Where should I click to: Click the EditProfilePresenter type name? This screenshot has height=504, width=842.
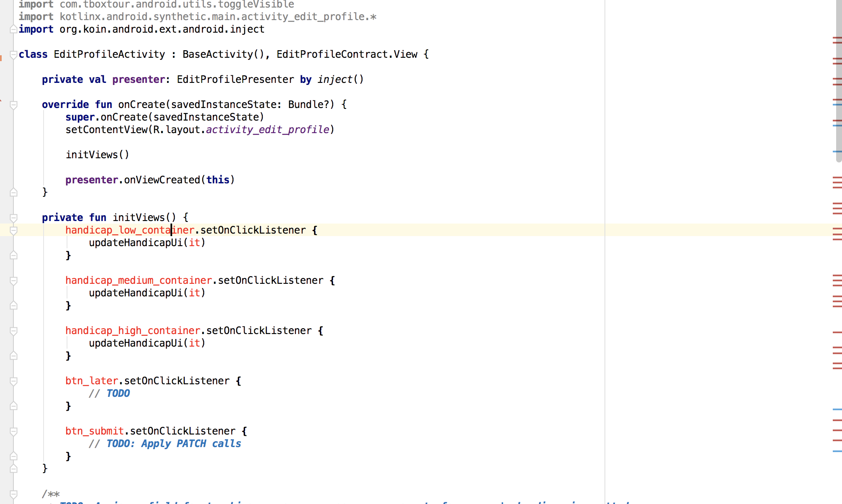235,80
